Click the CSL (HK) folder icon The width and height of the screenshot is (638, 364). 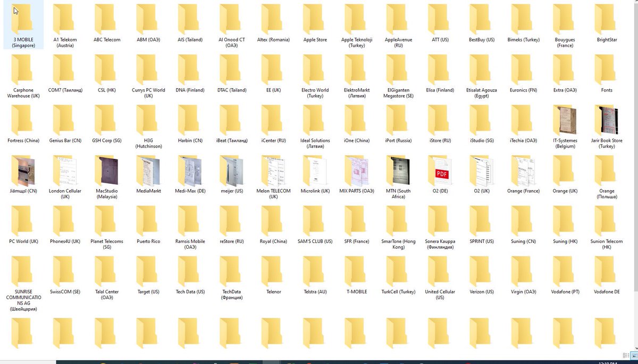106,70
